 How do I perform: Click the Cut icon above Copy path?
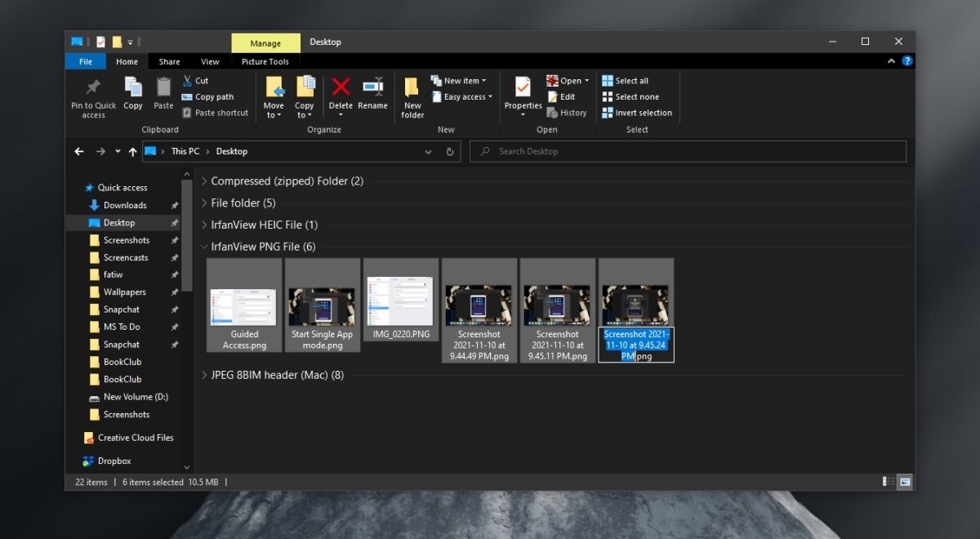(x=196, y=81)
